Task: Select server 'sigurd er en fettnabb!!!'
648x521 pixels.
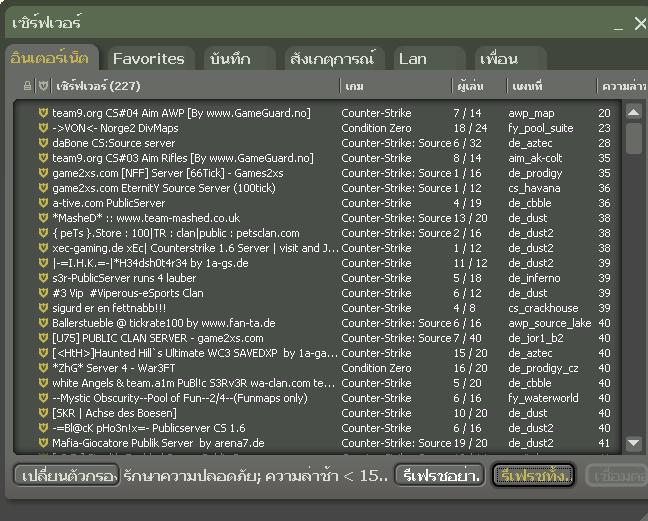Action: tap(317, 308)
